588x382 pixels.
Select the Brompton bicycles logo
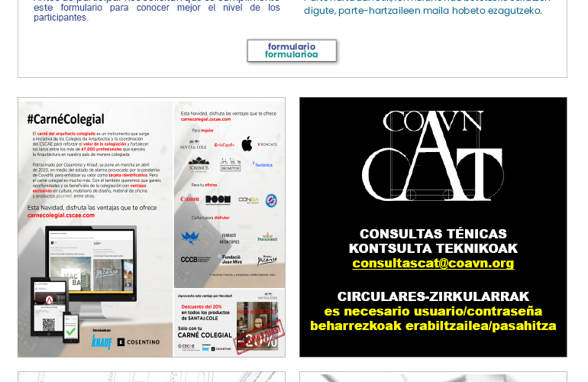tap(231, 165)
